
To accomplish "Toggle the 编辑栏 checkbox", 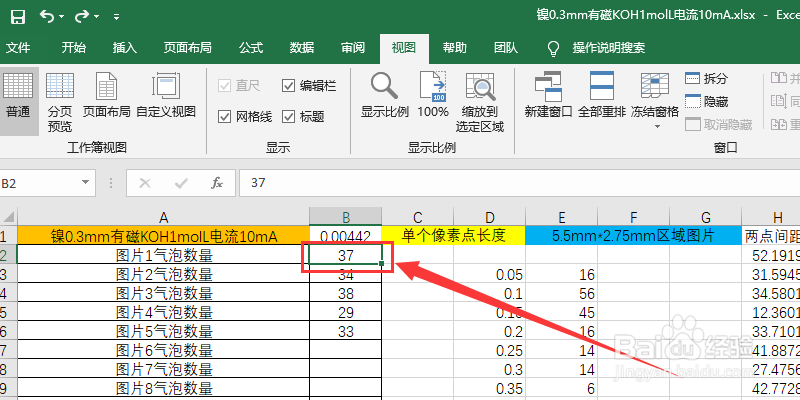I will (x=309, y=86).
